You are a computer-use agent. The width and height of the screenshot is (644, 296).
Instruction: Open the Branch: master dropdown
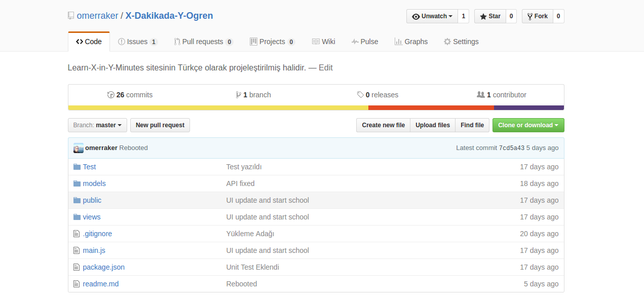[x=97, y=125]
